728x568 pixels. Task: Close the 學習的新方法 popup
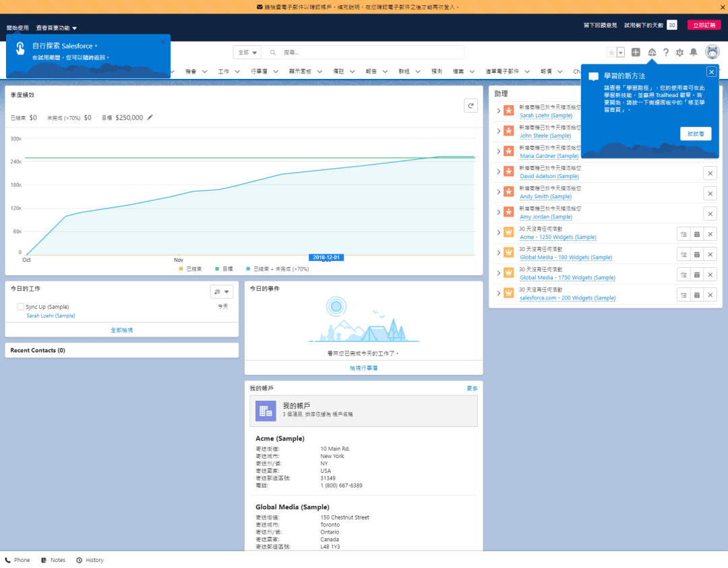coord(711,72)
